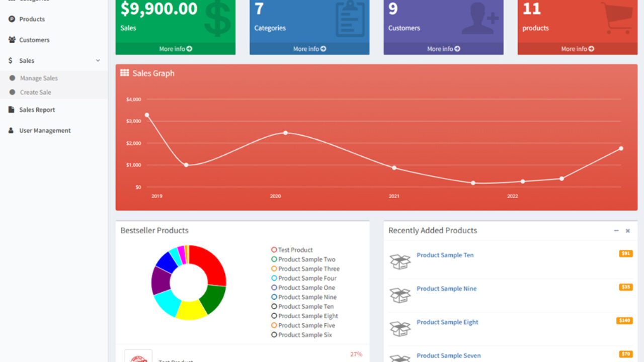The height and width of the screenshot is (362, 644).
Task: Open Sales Report page
Action: pos(37,110)
